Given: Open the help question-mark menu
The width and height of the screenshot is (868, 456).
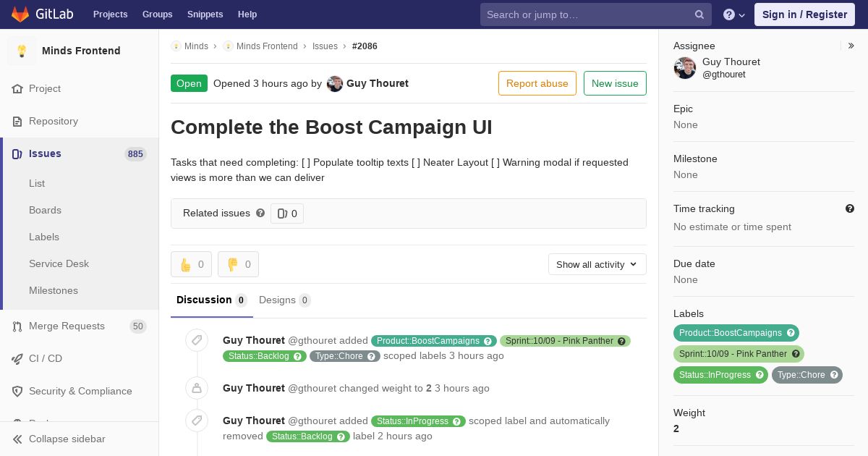Looking at the screenshot, I should [x=734, y=14].
